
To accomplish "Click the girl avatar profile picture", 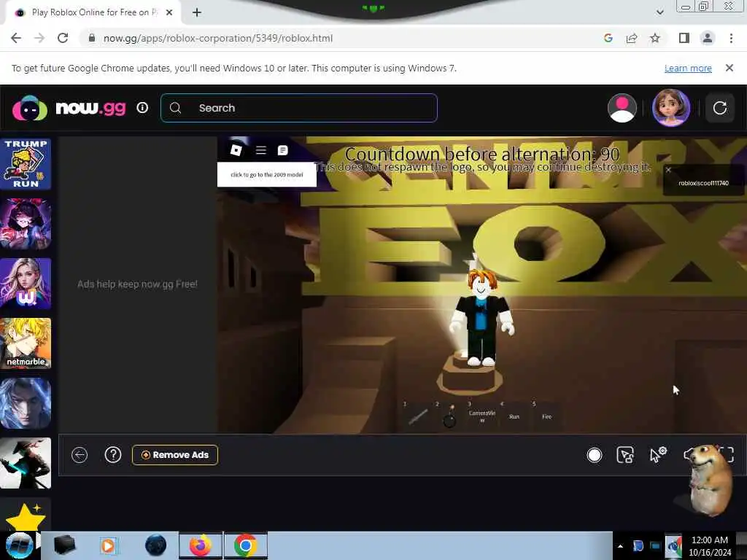I will click(671, 108).
